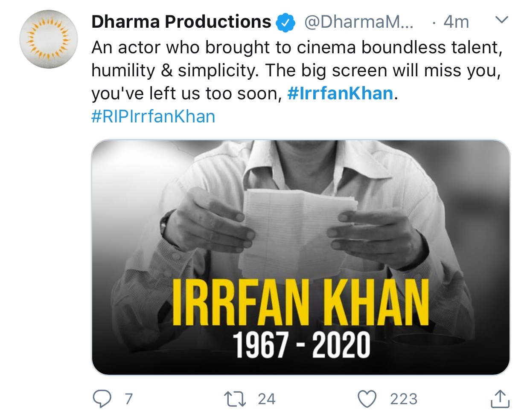
Task: Click the reply speech bubble icon
Action: tap(102, 399)
